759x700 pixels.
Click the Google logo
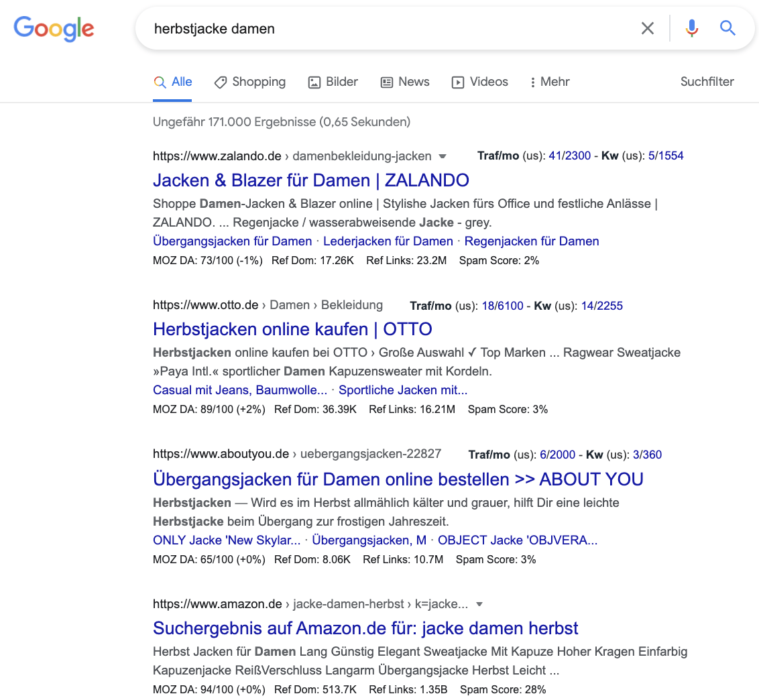point(54,29)
